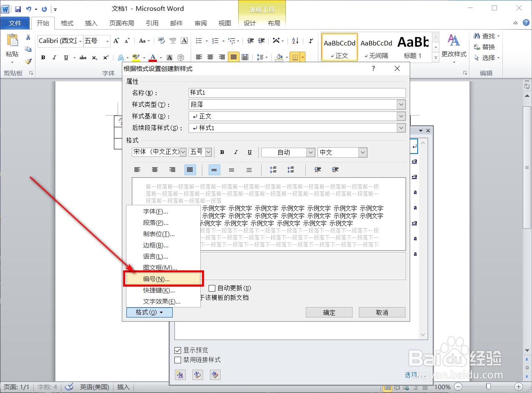532x393 pixels.
Task: Toggle Underline in the dialog format bar
Action: coord(250,153)
